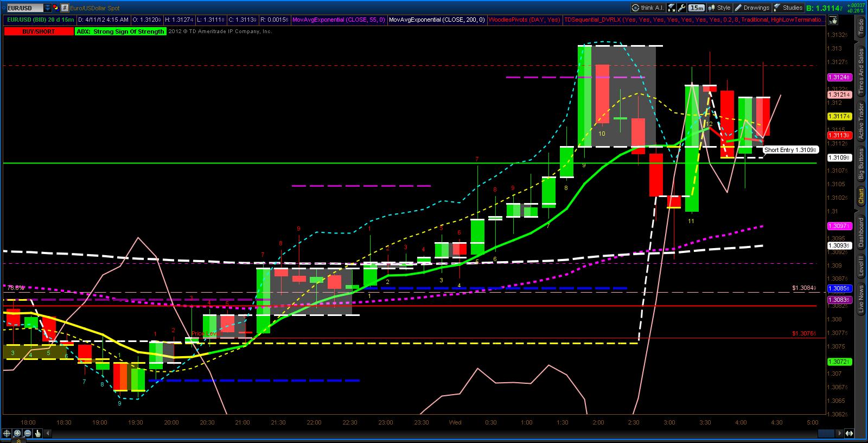Image resolution: width=868 pixels, height=443 pixels.
Task: Click the $1.3076 price level label
Action: point(803,334)
